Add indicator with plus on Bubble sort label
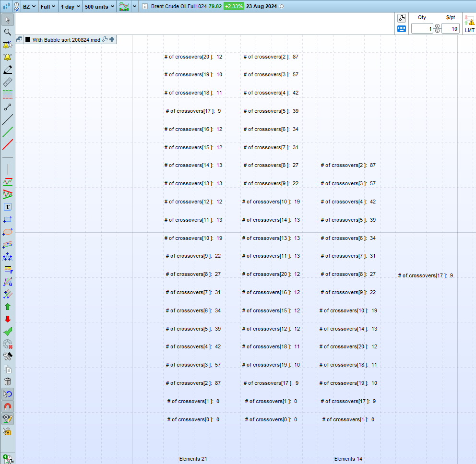Screen dimensions: 476x464 pos(112,39)
